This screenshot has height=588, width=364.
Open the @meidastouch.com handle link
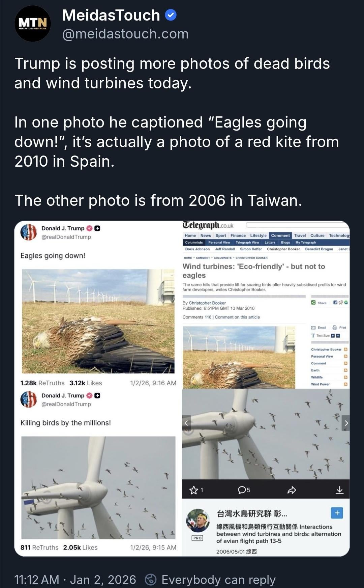click(x=125, y=34)
